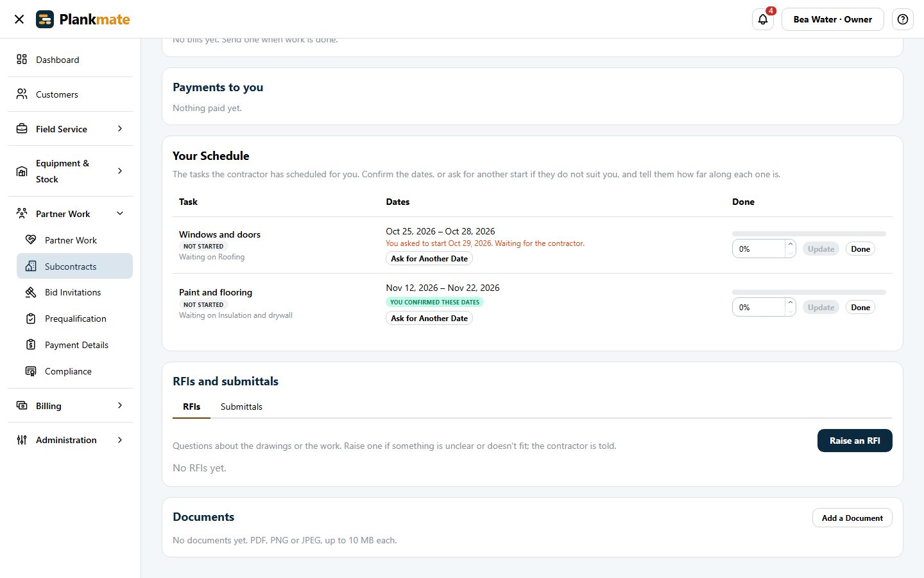Open Customers via its people icon

coord(22,94)
